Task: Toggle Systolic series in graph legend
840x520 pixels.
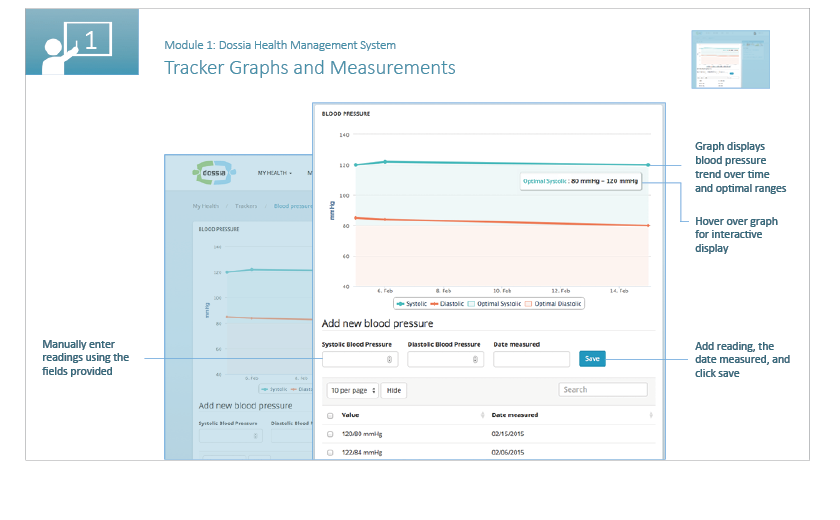Action: click(x=411, y=304)
